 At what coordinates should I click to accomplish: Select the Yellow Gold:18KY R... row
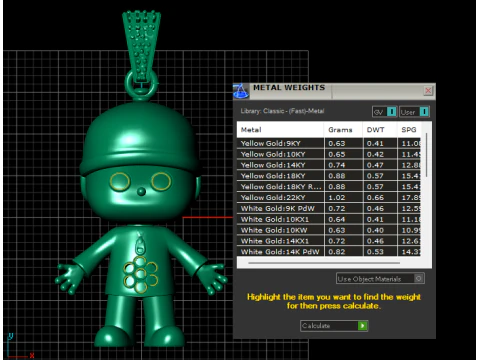pos(329,187)
